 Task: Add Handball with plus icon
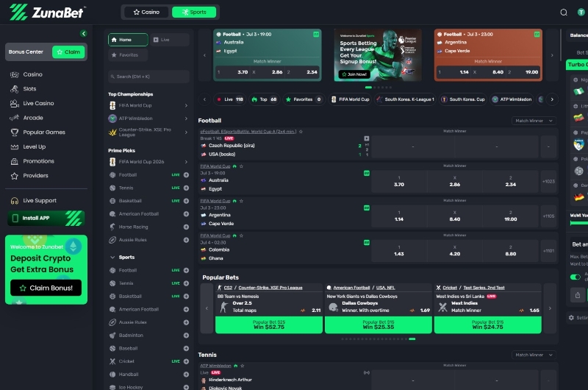click(x=186, y=375)
